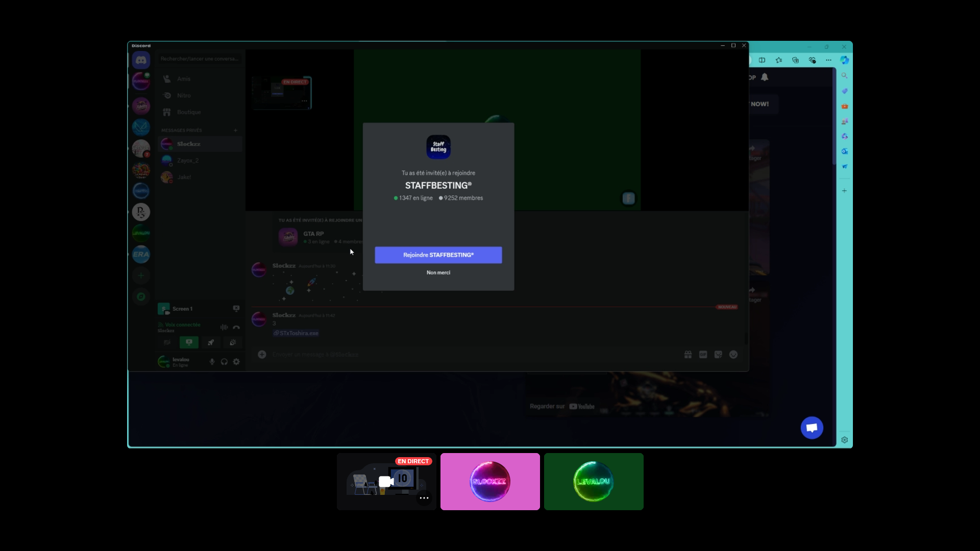Toggle the green screen share button in the voice panel
The width and height of the screenshot is (980, 551).
tap(189, 342)
